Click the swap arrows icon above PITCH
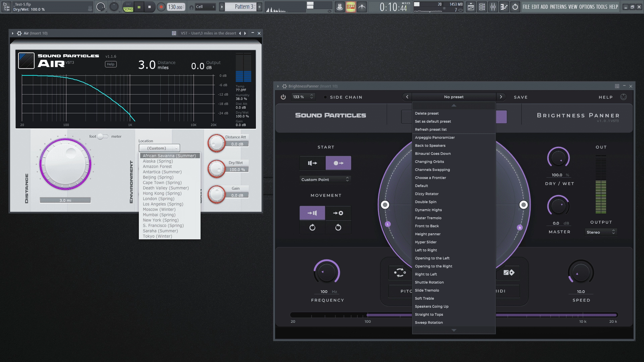644x362 pixels. tap(400, 273)
